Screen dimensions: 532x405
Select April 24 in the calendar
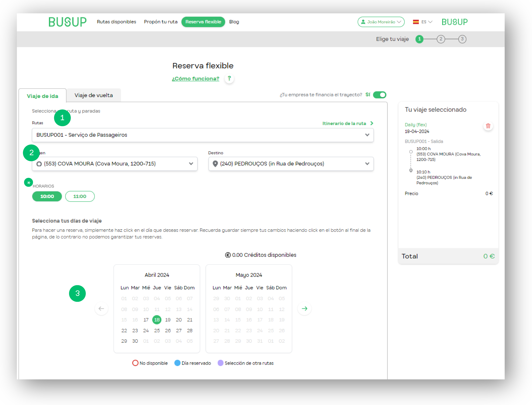146,331
